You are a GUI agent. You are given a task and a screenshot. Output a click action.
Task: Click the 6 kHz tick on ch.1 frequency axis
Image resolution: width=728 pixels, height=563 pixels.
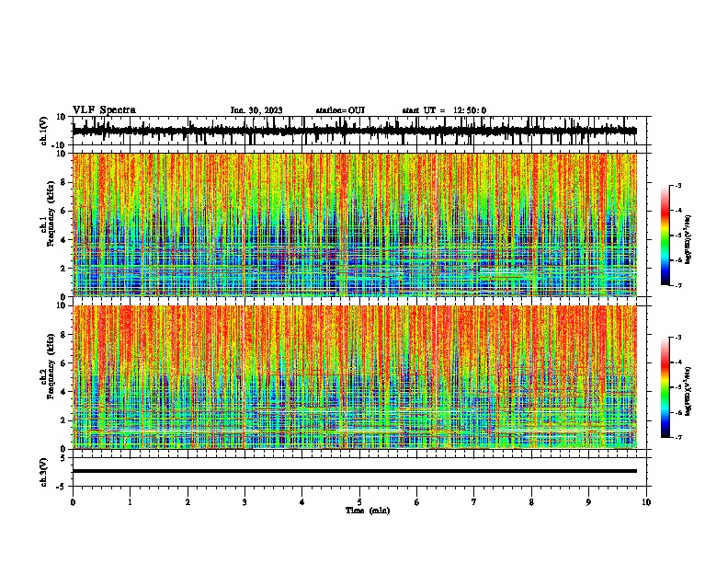[x=63, y=211]
